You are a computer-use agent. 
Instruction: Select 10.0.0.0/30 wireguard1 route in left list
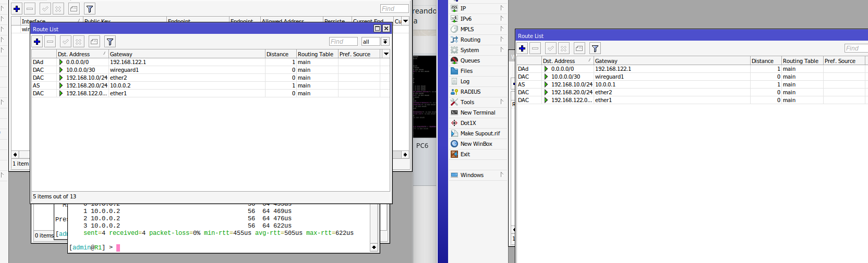point(211,70)
